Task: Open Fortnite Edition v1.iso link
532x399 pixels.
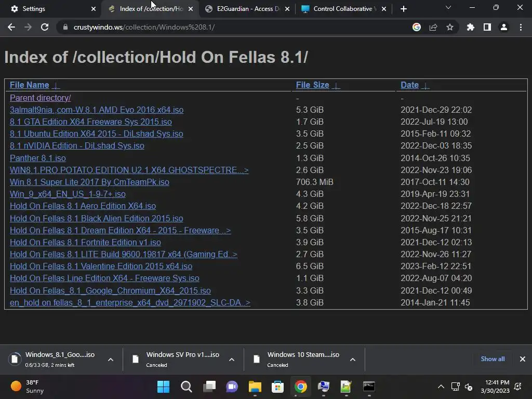Action: point(85,242)
